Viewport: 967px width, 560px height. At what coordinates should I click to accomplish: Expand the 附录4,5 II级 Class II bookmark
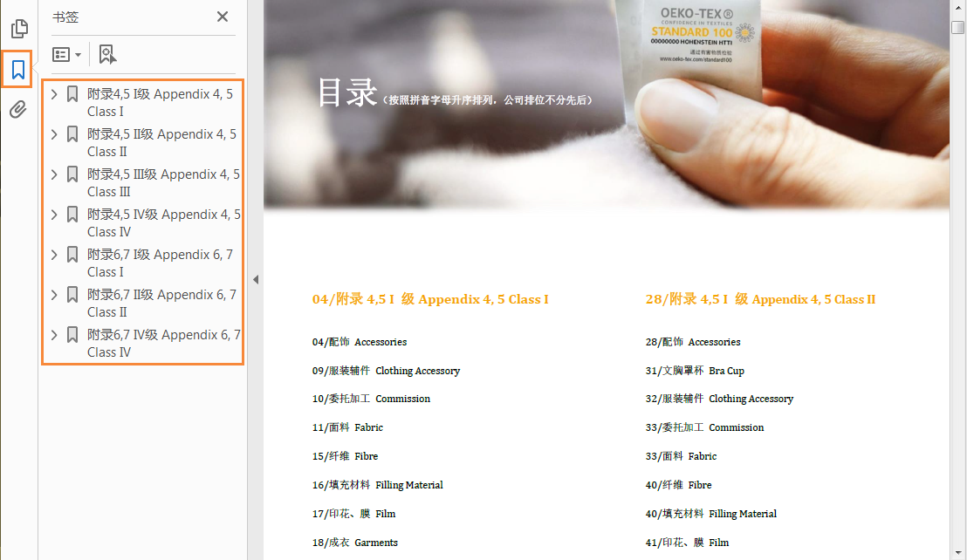54,134
